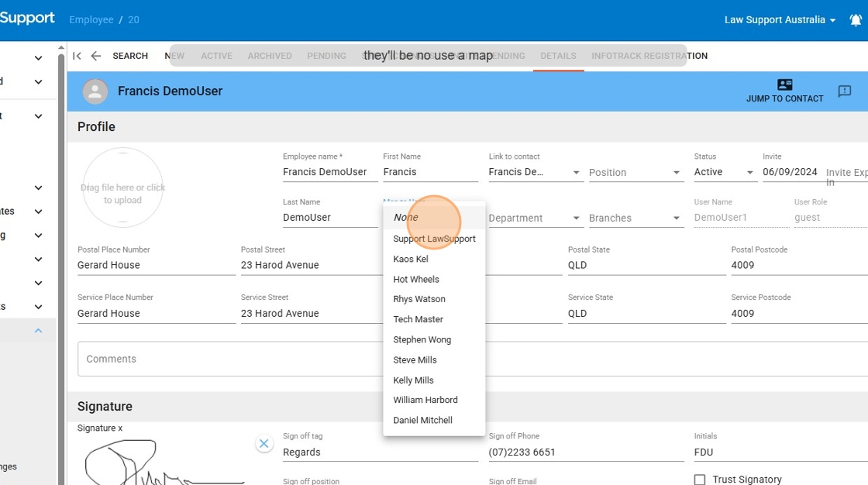Switch to the Search tab

pyautogui.click(x=130, y=56)
